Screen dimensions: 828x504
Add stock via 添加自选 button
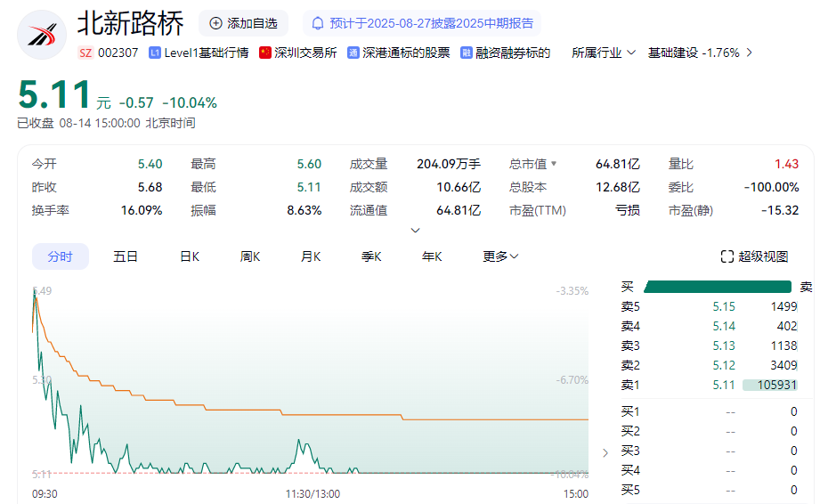pyautogui.click(x=243, y=23)
